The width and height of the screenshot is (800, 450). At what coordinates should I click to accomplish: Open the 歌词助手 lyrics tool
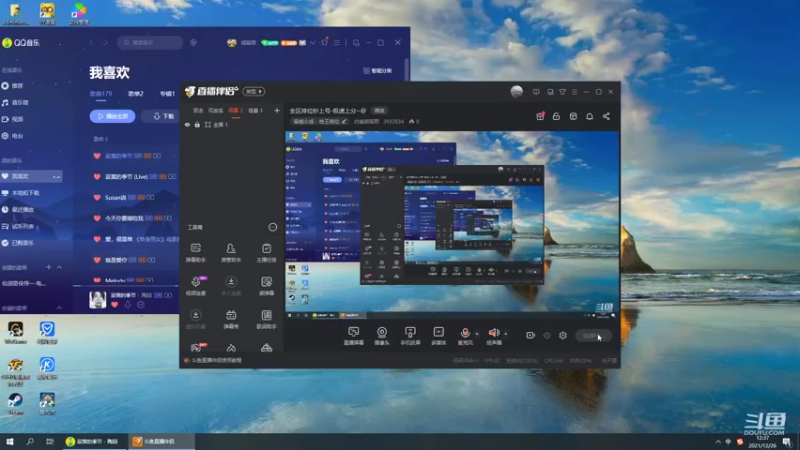tap(266, 319)
